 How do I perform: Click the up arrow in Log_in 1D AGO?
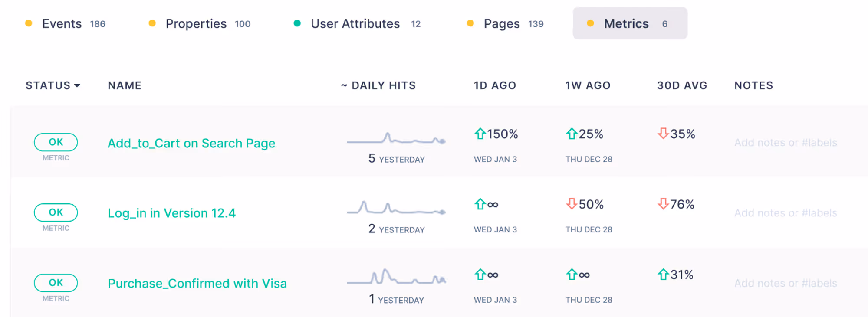coord(480,204)
